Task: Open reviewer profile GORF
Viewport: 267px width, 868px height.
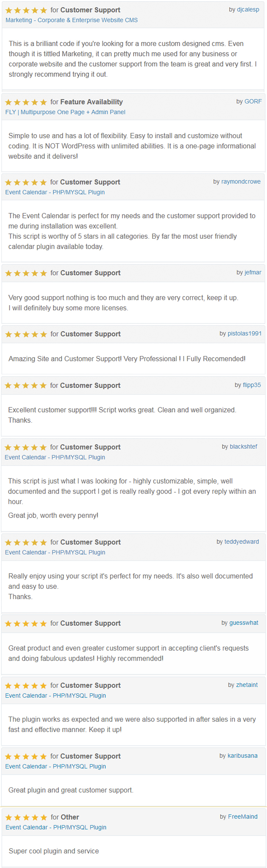Action: 253,101
